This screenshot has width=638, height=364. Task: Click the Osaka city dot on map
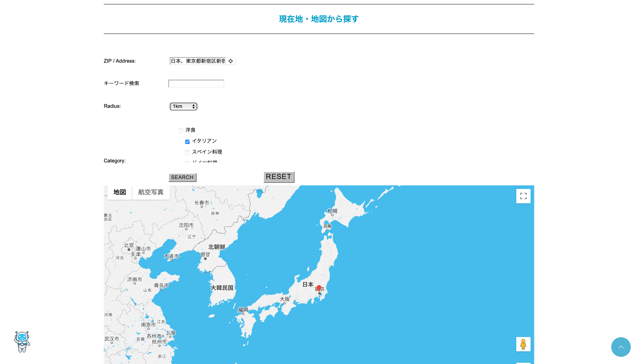285,303
